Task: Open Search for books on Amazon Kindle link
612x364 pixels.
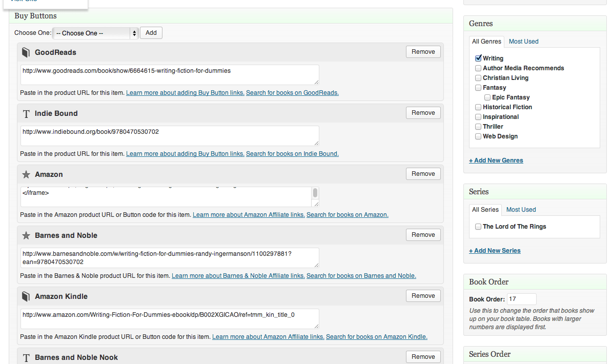Action: coord(377,337)
